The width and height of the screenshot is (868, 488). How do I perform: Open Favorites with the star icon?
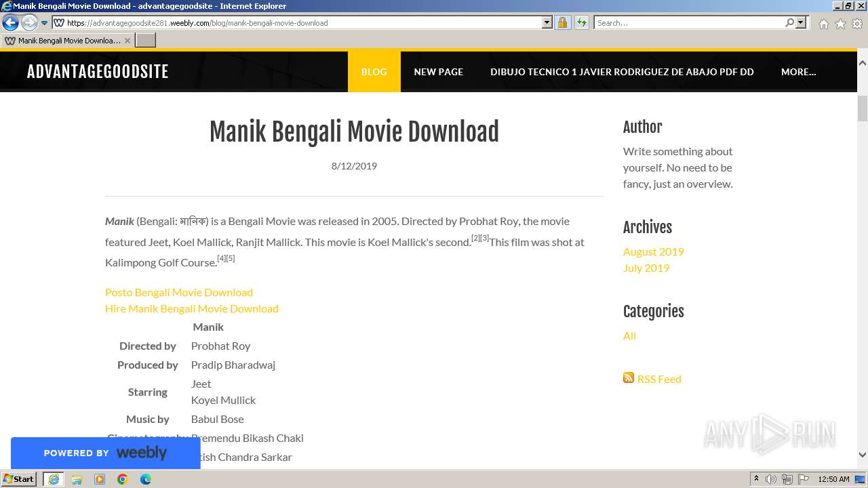pos(840,24)
